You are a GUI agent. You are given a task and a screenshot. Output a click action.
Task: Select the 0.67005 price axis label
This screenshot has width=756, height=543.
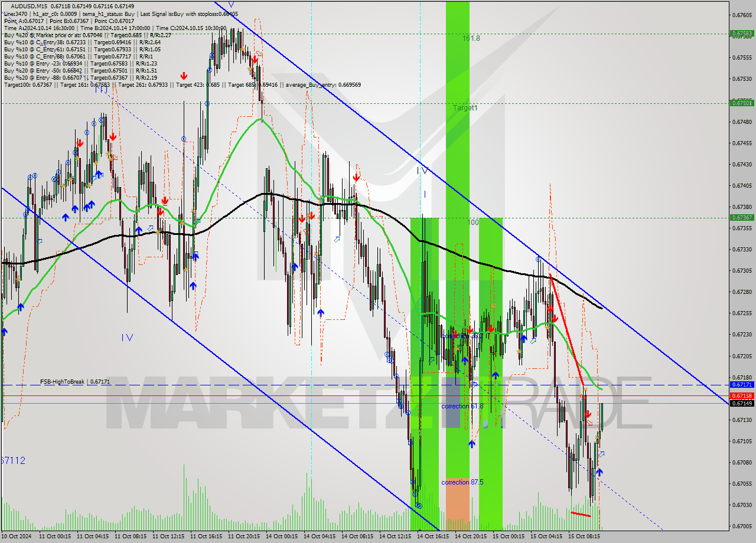pos(742,526)
